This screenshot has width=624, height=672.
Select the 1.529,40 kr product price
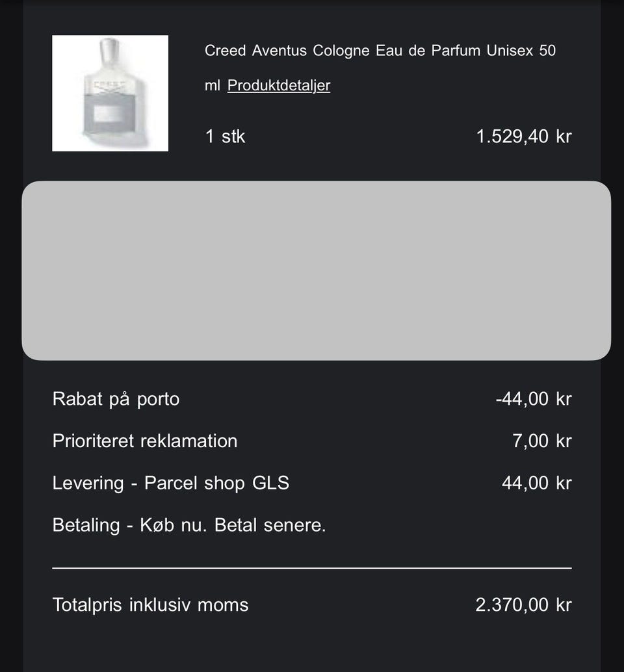pyautogui.click(x=523, y=136)
